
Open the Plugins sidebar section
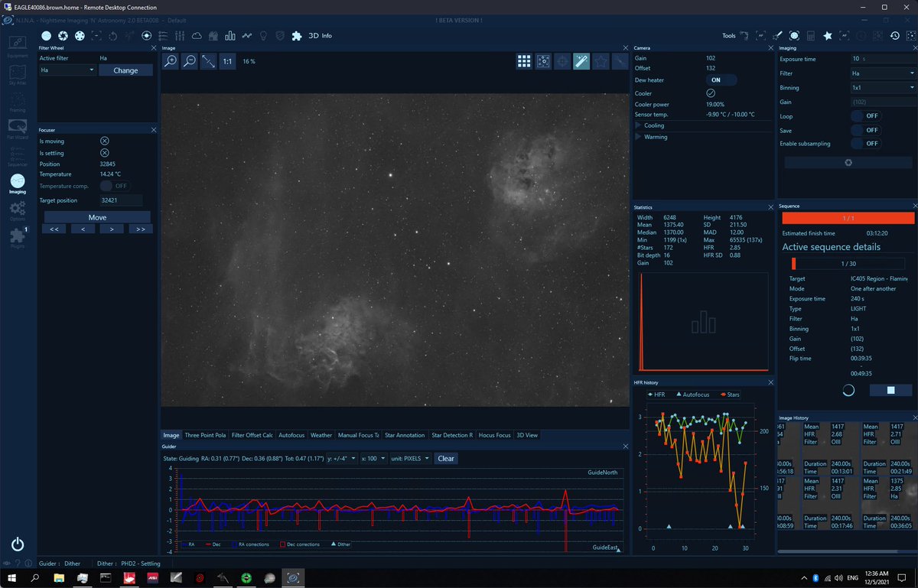click(x=18, y=239)
